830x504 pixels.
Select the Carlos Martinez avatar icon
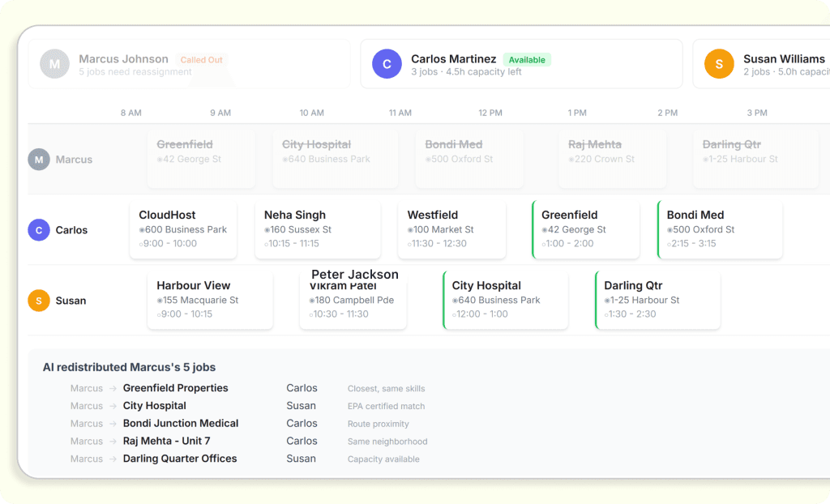387,62
